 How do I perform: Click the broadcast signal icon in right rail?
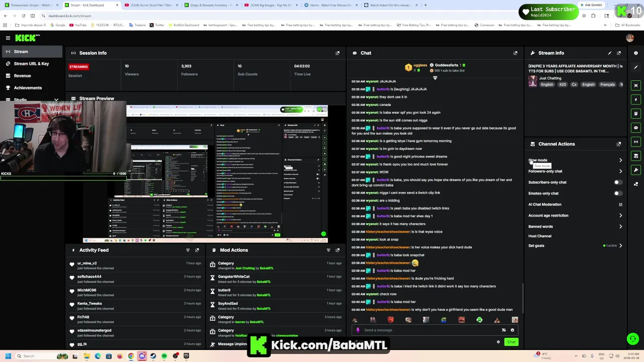click(x=636, y=142)
